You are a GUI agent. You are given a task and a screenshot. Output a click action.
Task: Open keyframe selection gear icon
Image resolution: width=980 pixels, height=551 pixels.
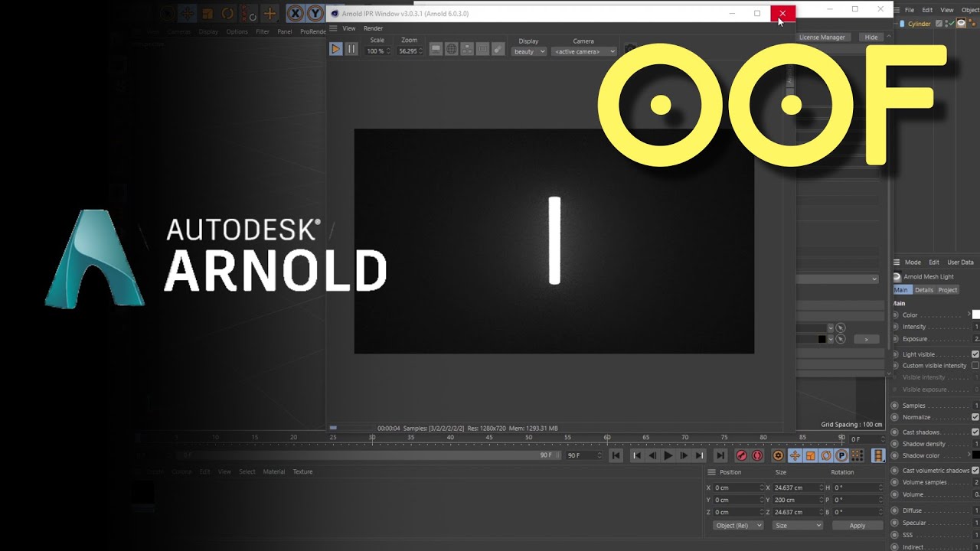pos(778,455)
